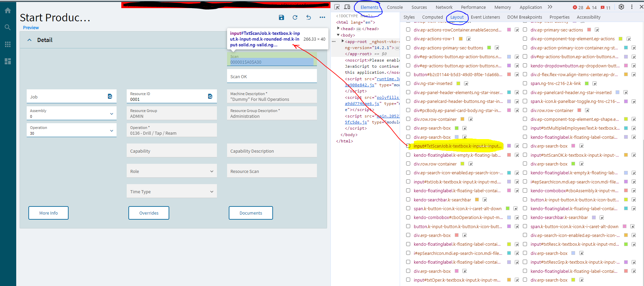
Task: Expand the collapsed head ellipsis badge
Action: pyautogui.click(x=358, y=29)
